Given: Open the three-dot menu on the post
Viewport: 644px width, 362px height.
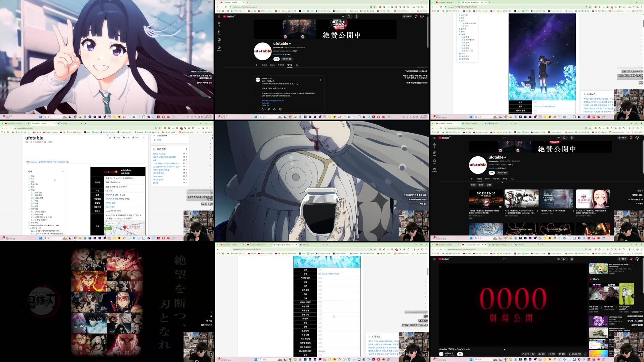Looking at the screenshot, I should [x=320, y=79].
